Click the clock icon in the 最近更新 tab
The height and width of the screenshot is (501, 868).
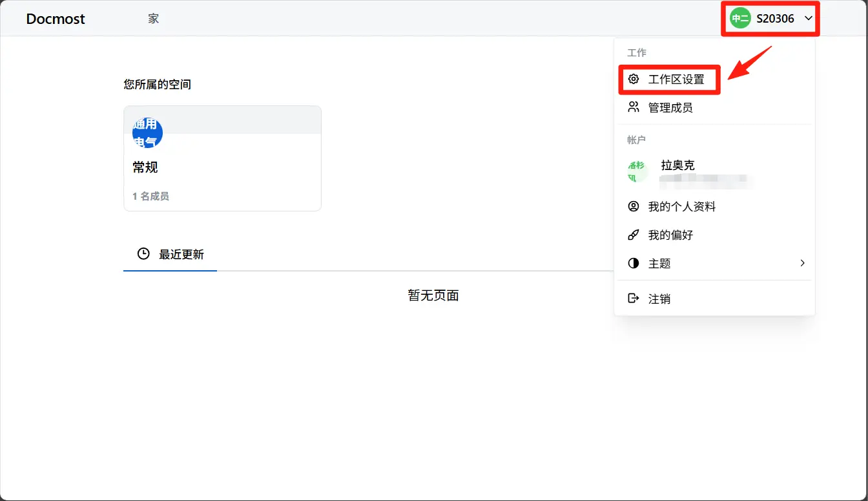(143, 254)
